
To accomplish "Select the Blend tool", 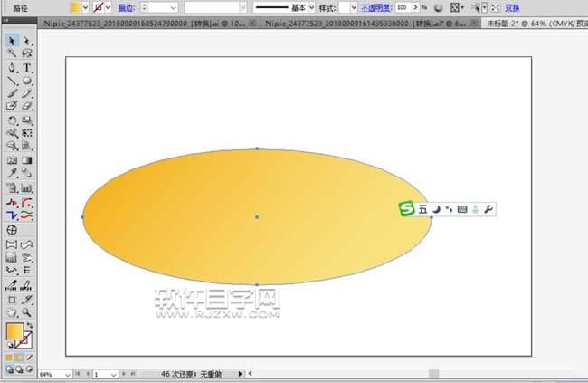I will coord(26,173).
